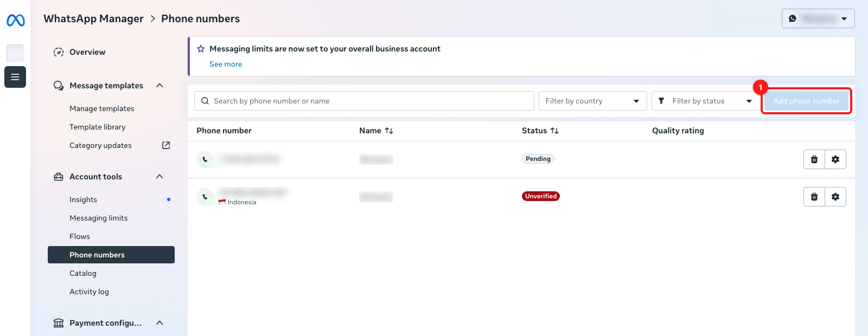Click the phone icon in the Indonesia row
The width and height of the screenshot is (868, 336).
click(x=205, y=197)
